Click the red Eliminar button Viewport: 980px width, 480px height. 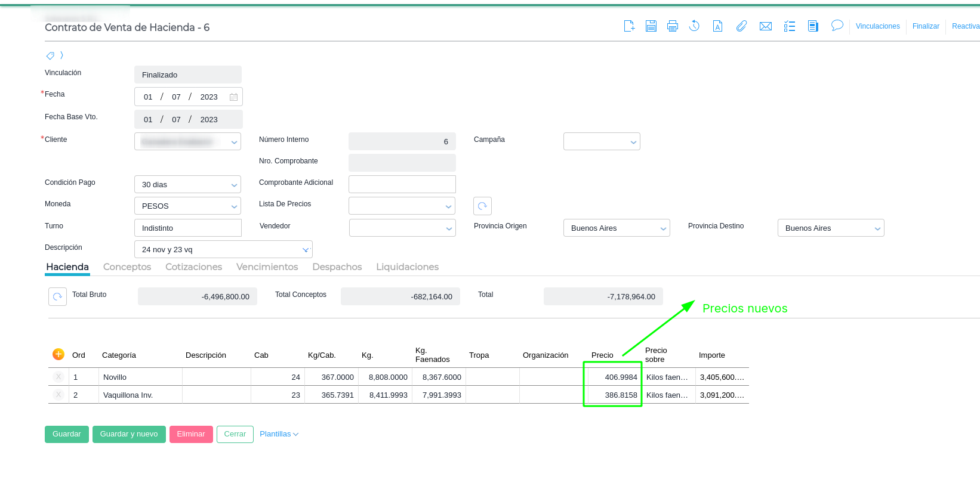(x=191, y=434)
